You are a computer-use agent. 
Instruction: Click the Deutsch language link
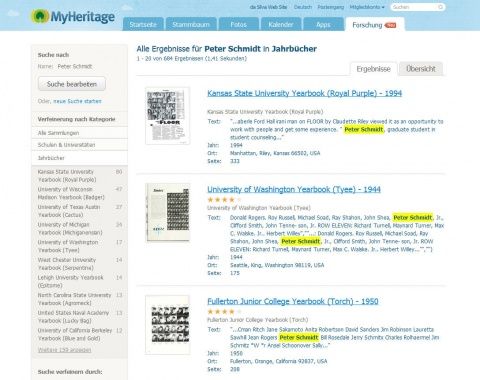[x=303, y=7]
